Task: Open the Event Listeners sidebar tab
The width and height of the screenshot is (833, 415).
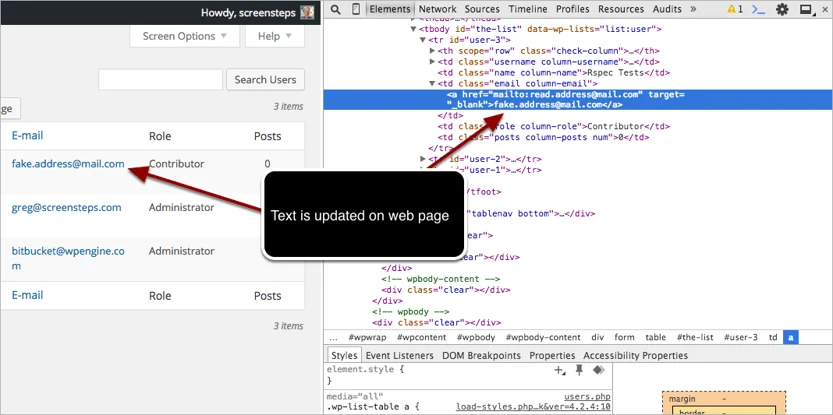Action: (400, 355)
